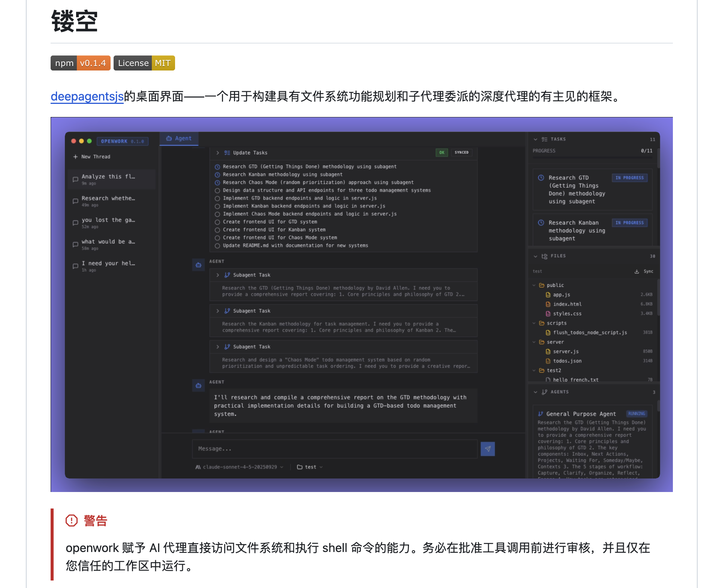Screen dimensions: 707x588
Task: Collapse the TASKS panel section
Action: 535,139
